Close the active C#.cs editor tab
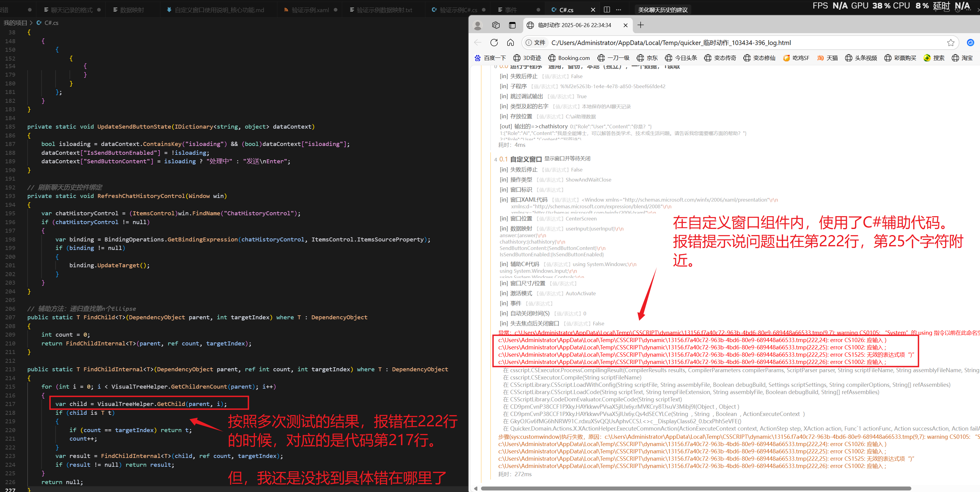The width and height of the screenshot is (980, 492). tap(593, 10)
